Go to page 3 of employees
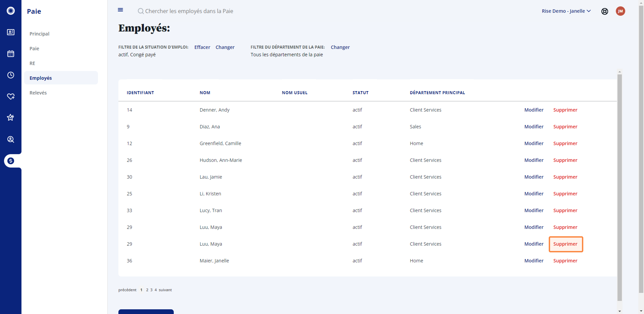Image resolution: width=644 pixels, height=314 pixels. click(151, 290)
